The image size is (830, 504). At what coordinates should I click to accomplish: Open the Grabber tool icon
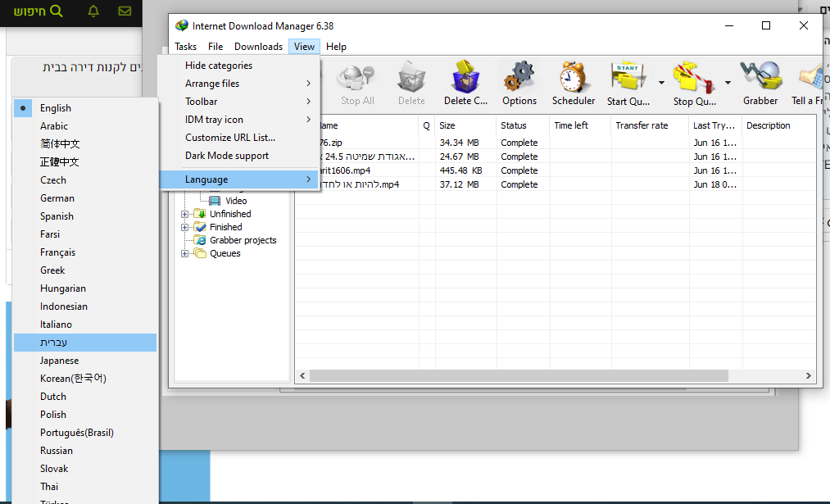point(760,77)
